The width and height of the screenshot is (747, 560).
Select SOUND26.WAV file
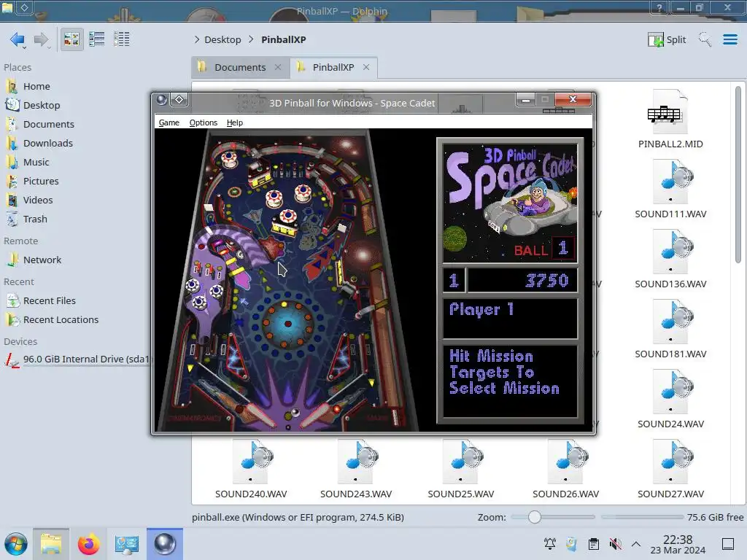[x=565, y=469]
